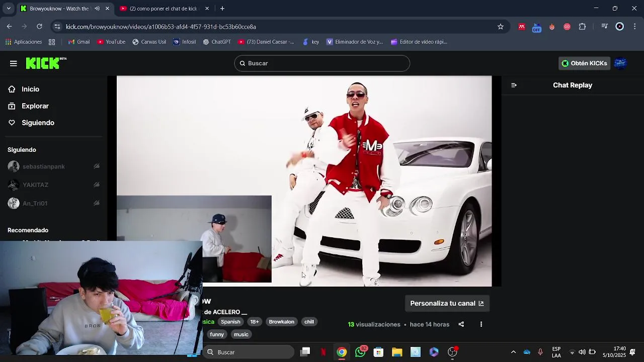Click the Kick logo
This screenshot has width=644, height=362.
click(46, 63)
